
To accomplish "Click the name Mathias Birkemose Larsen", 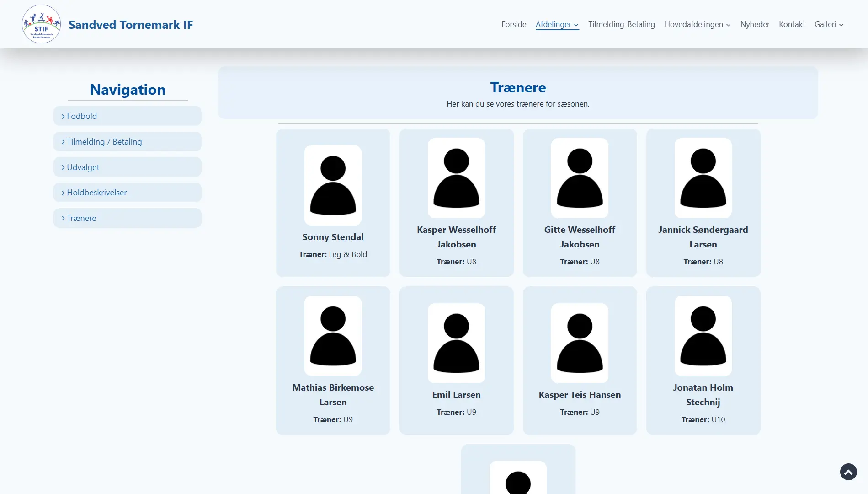I will click(x=333, y=395).
